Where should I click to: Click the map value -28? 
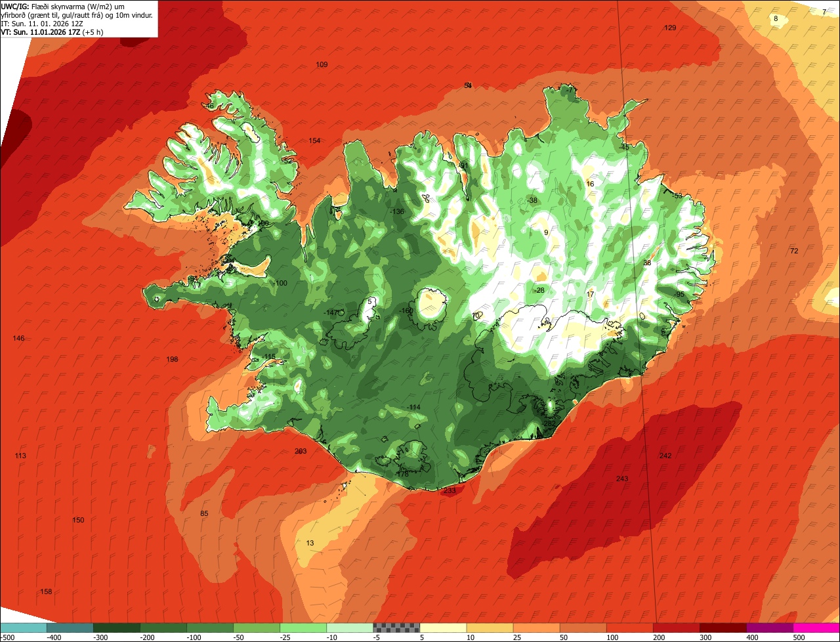pyautogui.click(x=540, y=290)
